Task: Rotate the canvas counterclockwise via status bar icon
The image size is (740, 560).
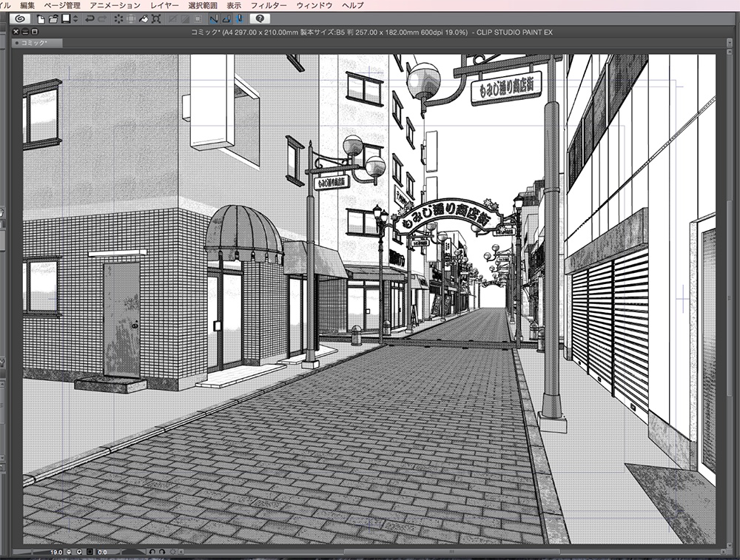Action: (x=152, y=552)
